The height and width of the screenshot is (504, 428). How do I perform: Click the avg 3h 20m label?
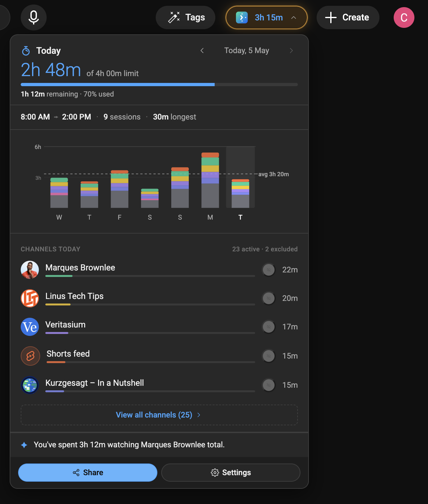click(x=274, y=174)
